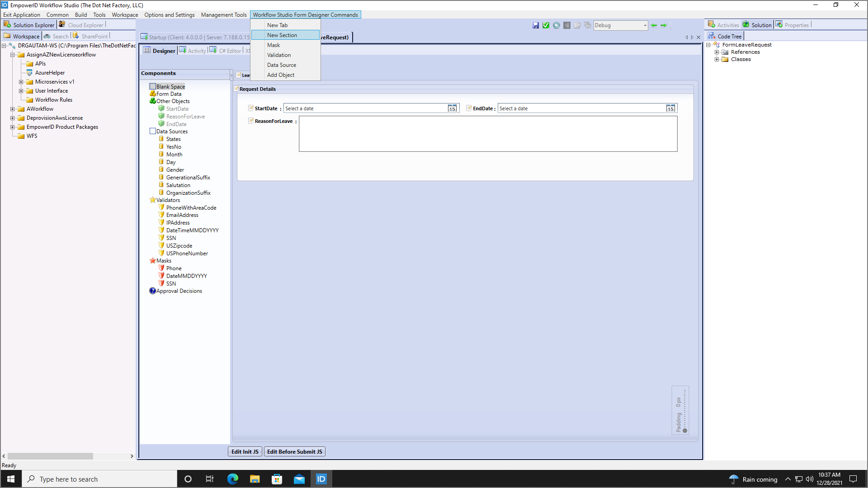868x488 pixels.
Task: Expand the AWorkflow folder node
Action: point(13,109)
